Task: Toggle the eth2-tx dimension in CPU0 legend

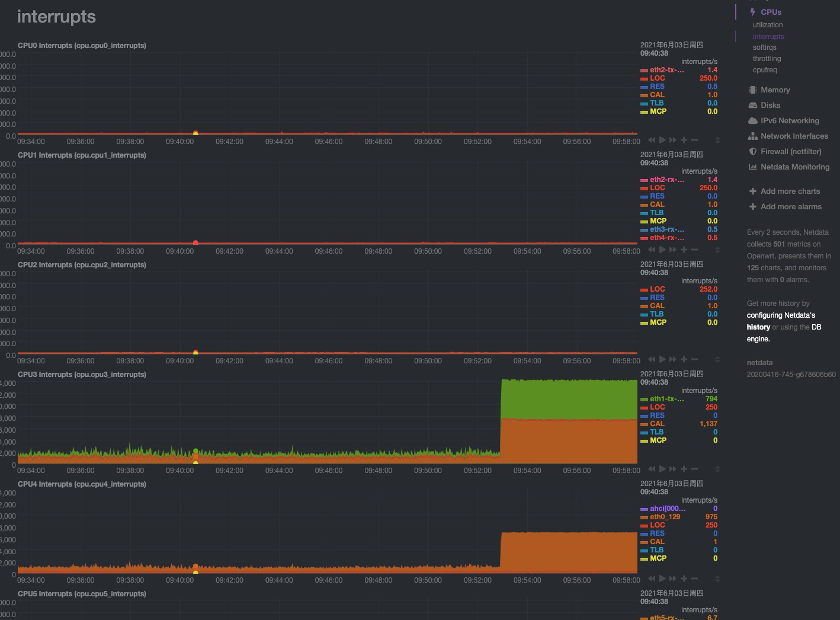Action: [x=666, y=70]
